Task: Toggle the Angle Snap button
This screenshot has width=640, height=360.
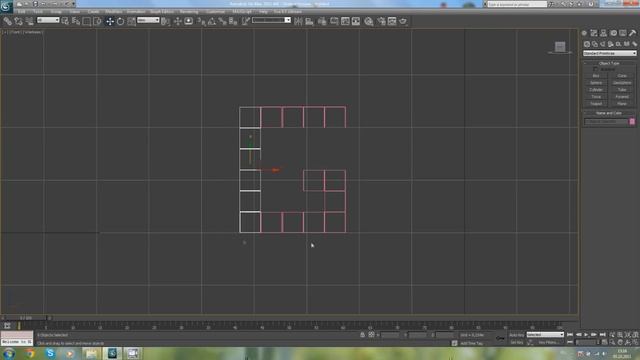Action: coord(212,21)
